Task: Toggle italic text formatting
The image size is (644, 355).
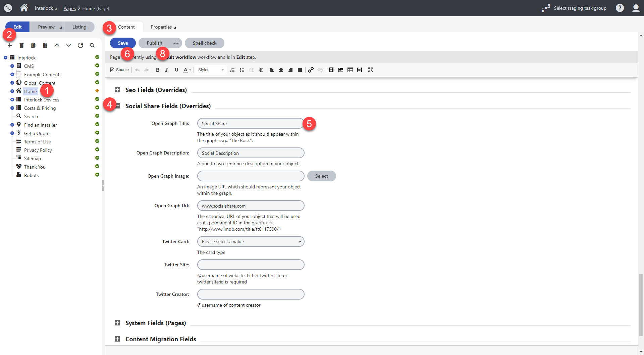Action: [167, 70]
